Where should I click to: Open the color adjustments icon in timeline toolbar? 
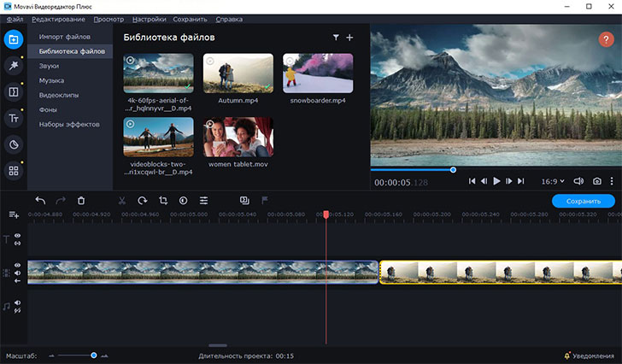click(x=184, y=201)
